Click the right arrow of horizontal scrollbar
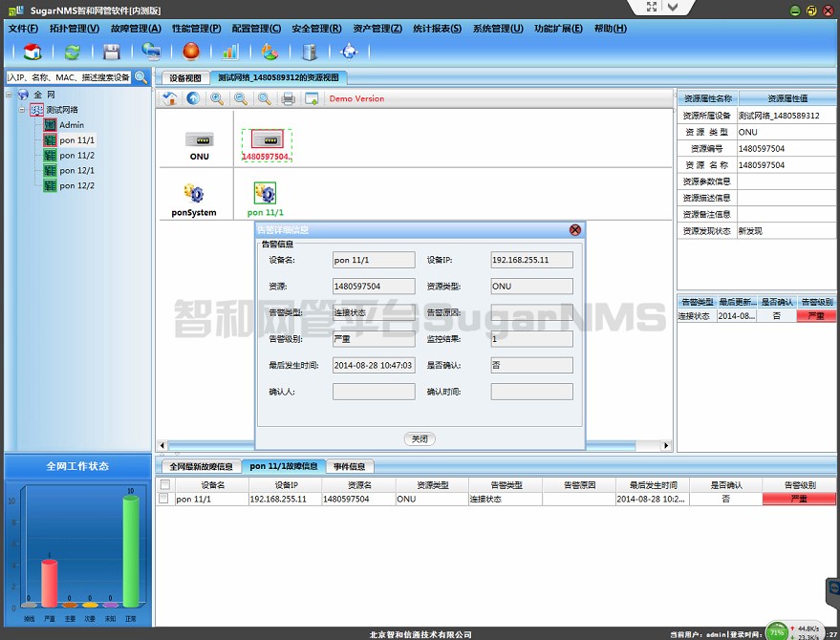 point(666,445)
